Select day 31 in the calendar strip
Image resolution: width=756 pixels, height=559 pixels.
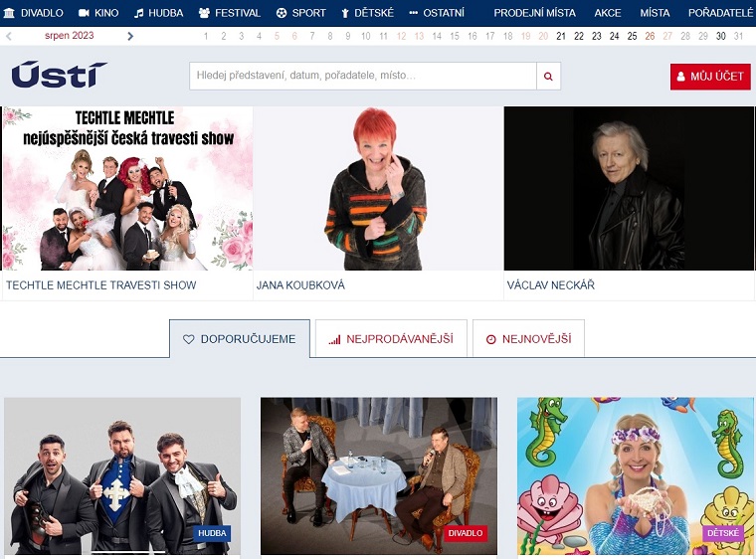pyautogui.click(x=738, y=36)
